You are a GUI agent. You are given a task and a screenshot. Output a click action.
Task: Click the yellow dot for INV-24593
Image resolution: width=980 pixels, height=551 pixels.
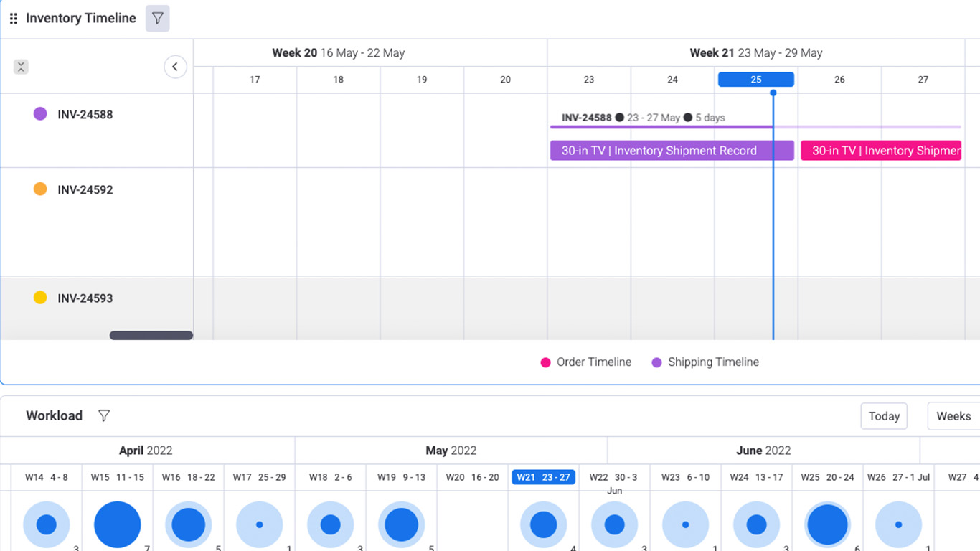pyautogui.click(x=40, y=297)
